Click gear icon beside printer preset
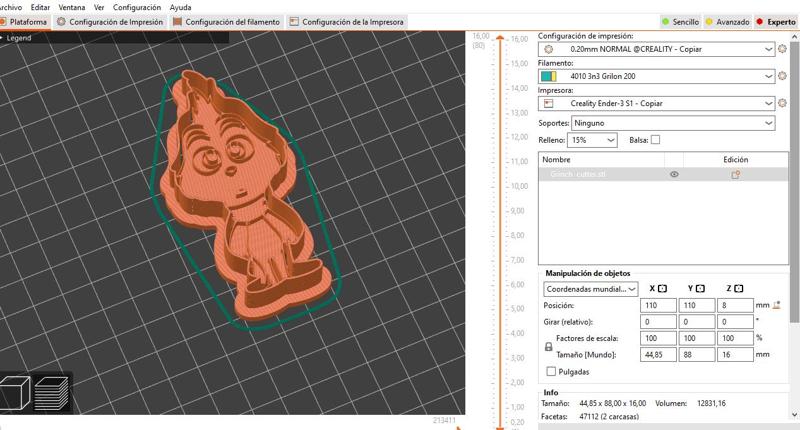The width and height of the screenshot is (800, 430). click(782, 103)
